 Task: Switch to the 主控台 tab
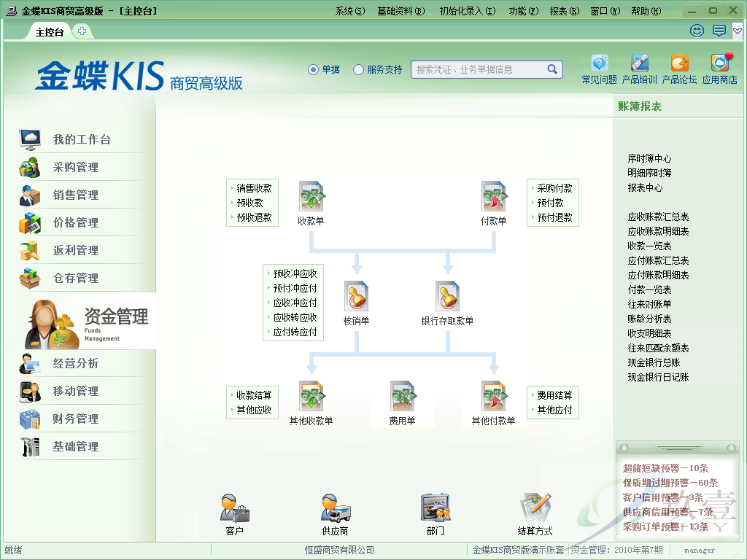tap(50, 32)
